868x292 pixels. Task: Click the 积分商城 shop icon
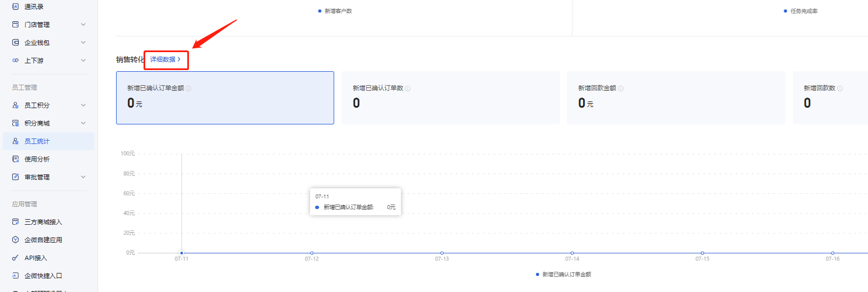click(x=16, y=123)
